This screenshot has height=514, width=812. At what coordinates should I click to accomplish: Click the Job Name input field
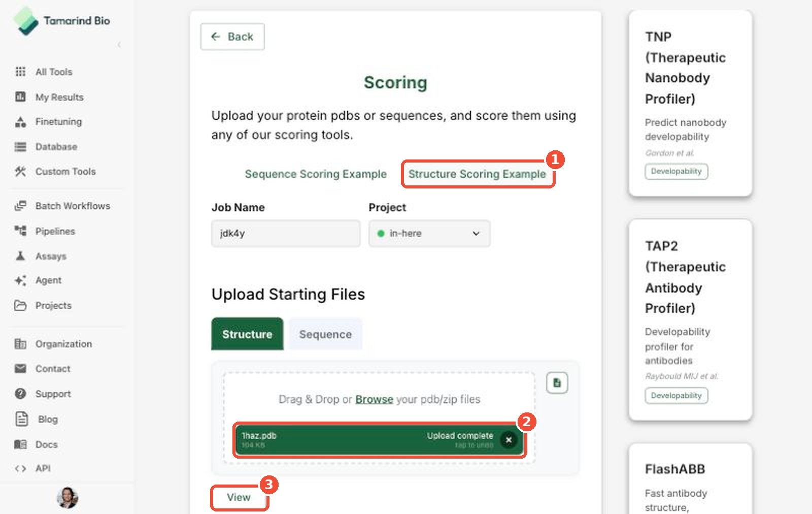pyautogui.click(x=286, y=233)
